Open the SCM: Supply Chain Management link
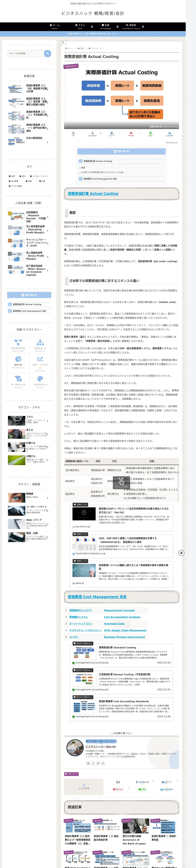Viewport: 196px width, 868px height. 125,630
